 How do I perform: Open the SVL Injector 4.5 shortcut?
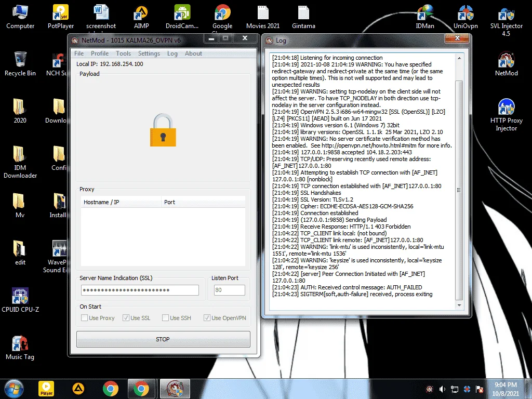point(506,21)
